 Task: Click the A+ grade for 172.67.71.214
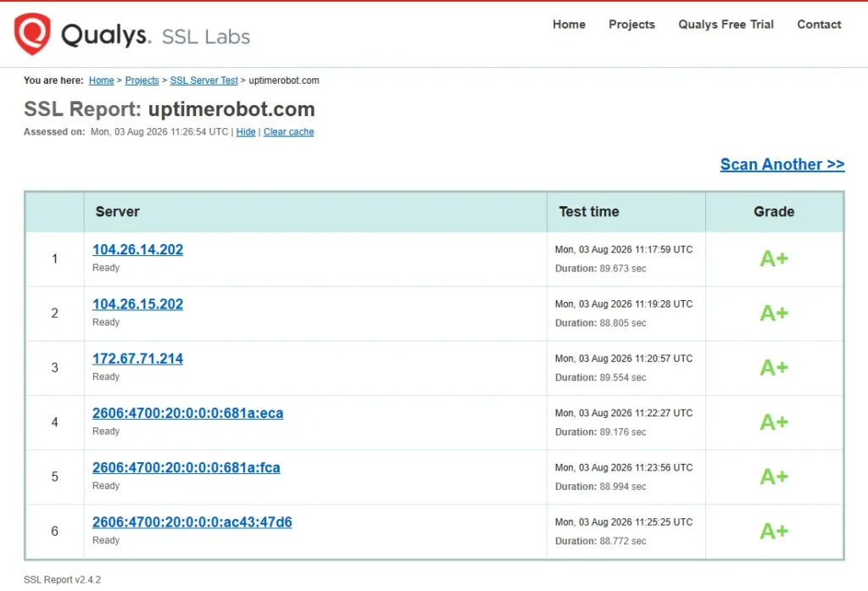[774, 367]
